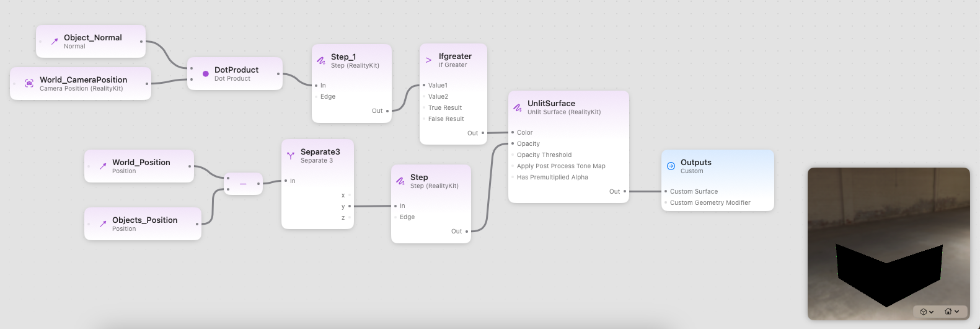This screenshot has height=329, width=980.
Task: Select the DotProduct node's purple dot icon
Action: click(x=206, y=74)
